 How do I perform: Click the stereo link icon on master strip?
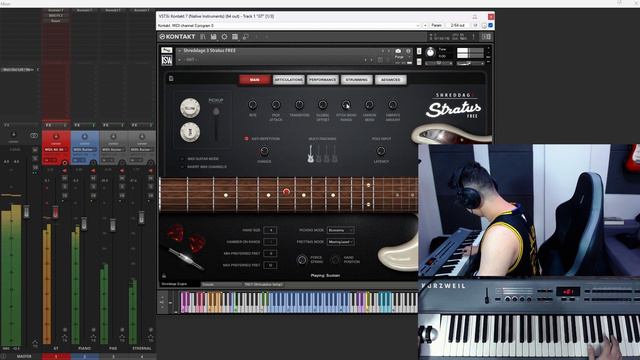pyautogui.click(x=34, y=136)
